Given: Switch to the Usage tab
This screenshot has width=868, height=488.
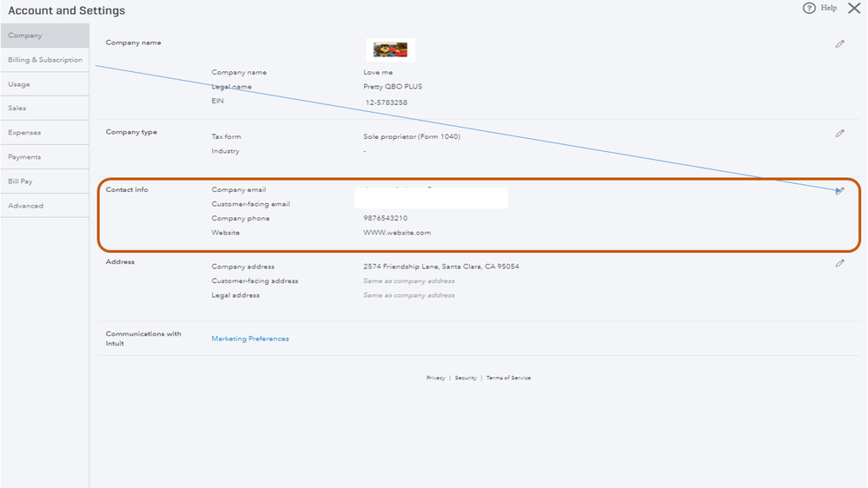Looking at the screenshot, I should coord(44,84).
